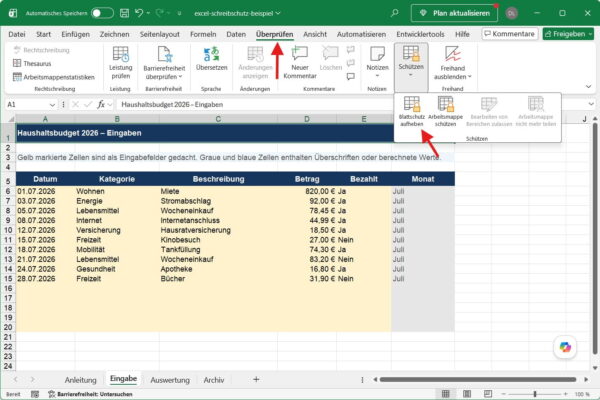Switch to Page Break Preview icon

pyautogui.click(x=488, y=394)
